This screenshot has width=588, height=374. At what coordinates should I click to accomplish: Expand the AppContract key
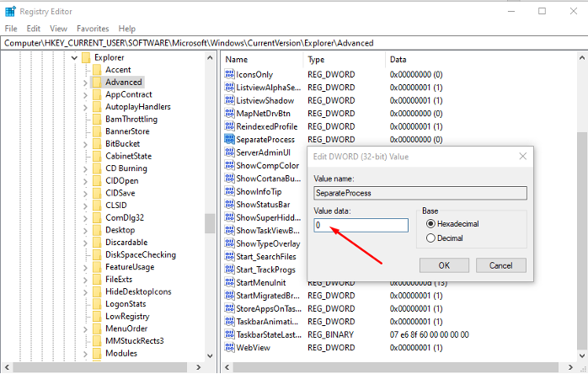point(85,95)
